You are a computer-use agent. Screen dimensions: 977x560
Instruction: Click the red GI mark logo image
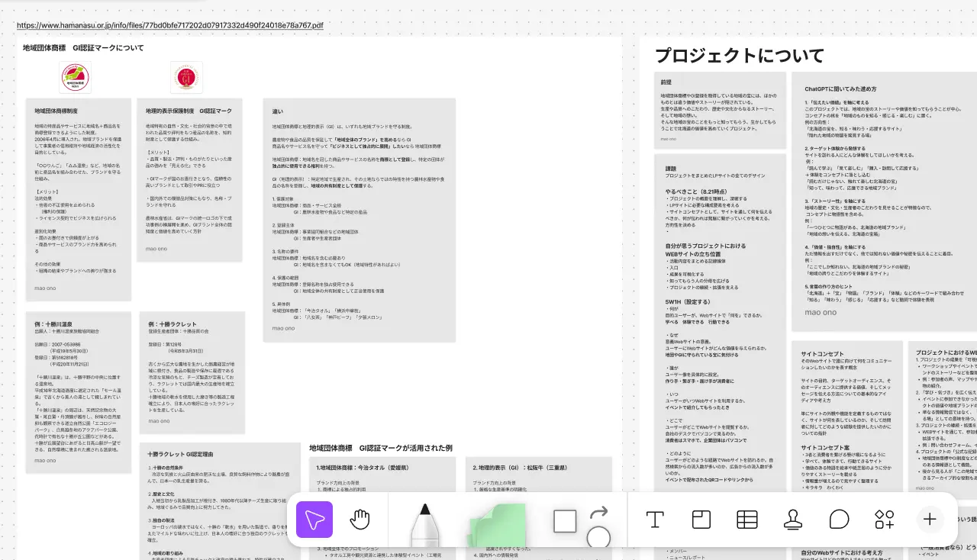(x=186, y=78)
